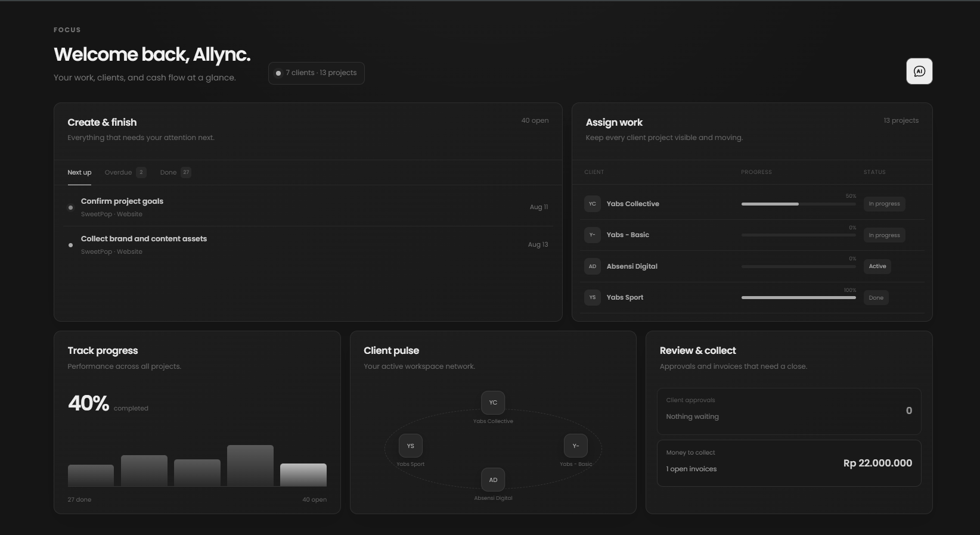
Task: Click the Rp 22.000.000 amount
Action: coord(877,463)
